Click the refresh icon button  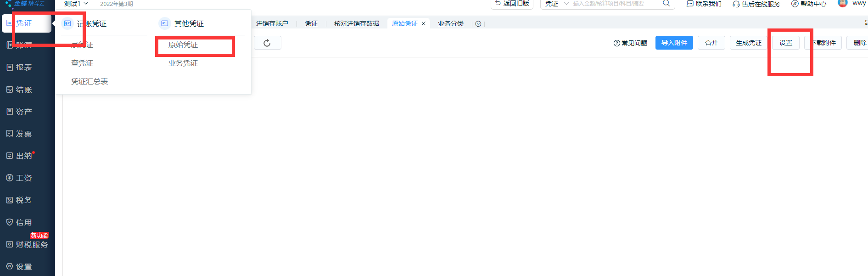(x=267, y=43)
